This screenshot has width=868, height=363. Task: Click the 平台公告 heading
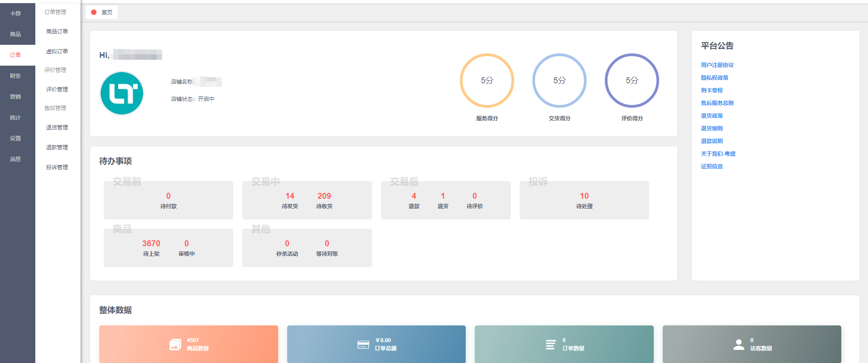(717, 46)
